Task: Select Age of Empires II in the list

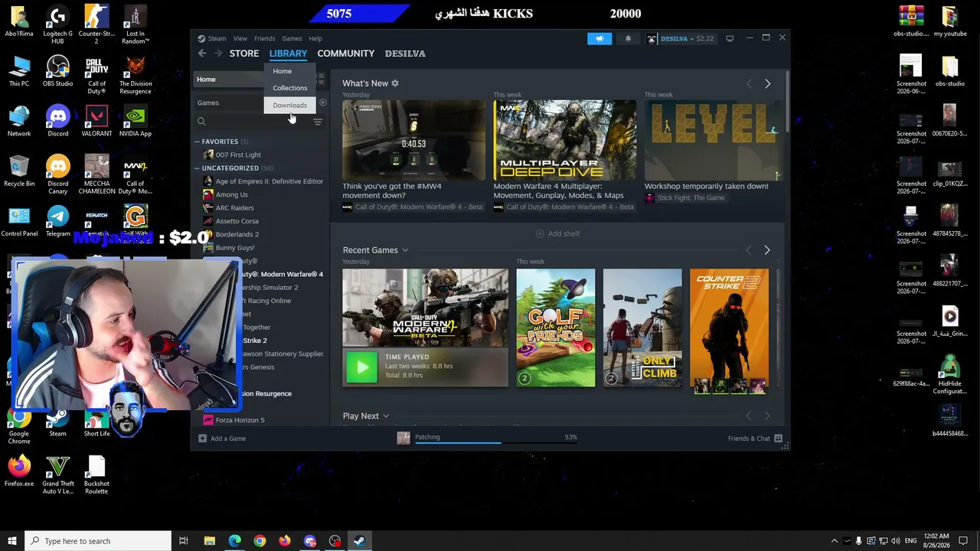Action: (x=269, y=181)
